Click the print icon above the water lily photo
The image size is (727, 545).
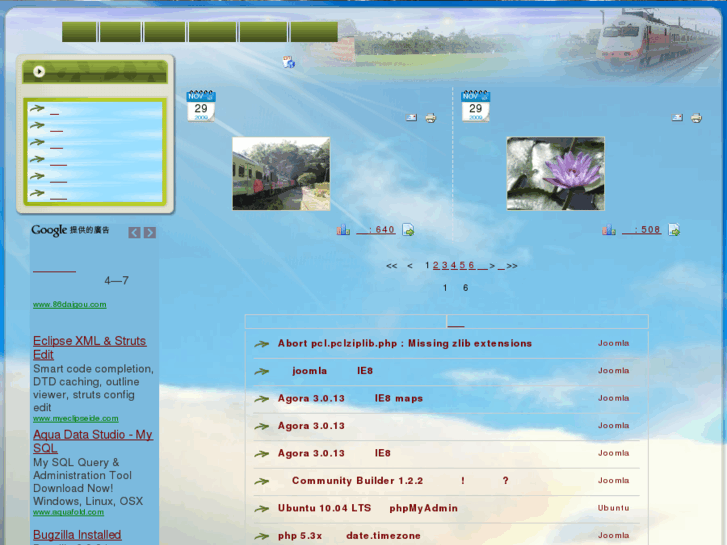pos(696,118)
